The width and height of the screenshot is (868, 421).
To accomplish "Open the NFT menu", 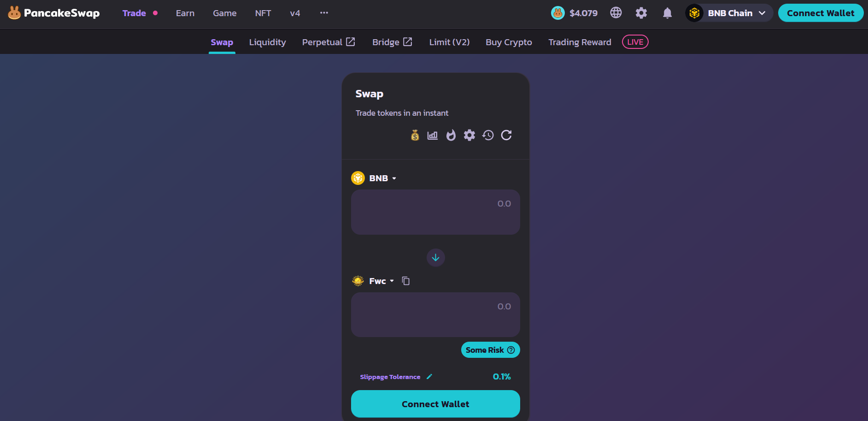I will point(263,13).
